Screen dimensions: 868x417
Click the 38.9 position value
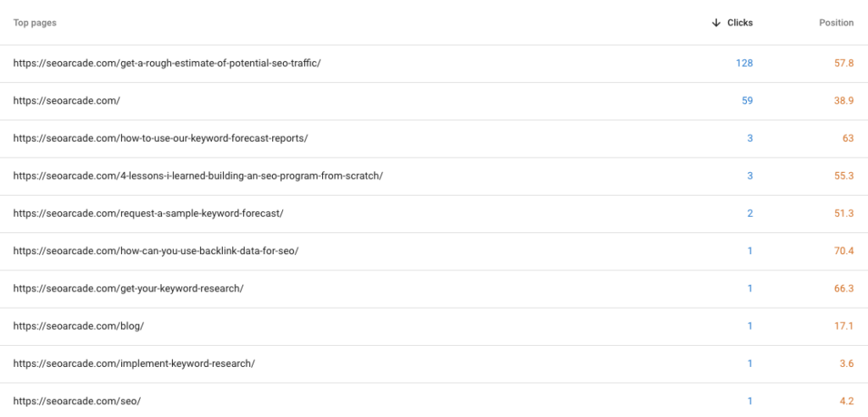point(843,101)
